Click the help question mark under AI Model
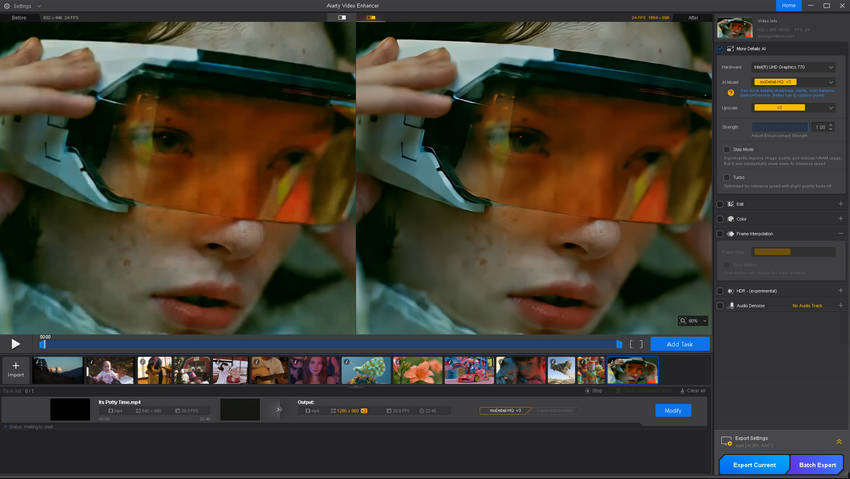The width and height of the screenshot is (850, 479). 731,93
